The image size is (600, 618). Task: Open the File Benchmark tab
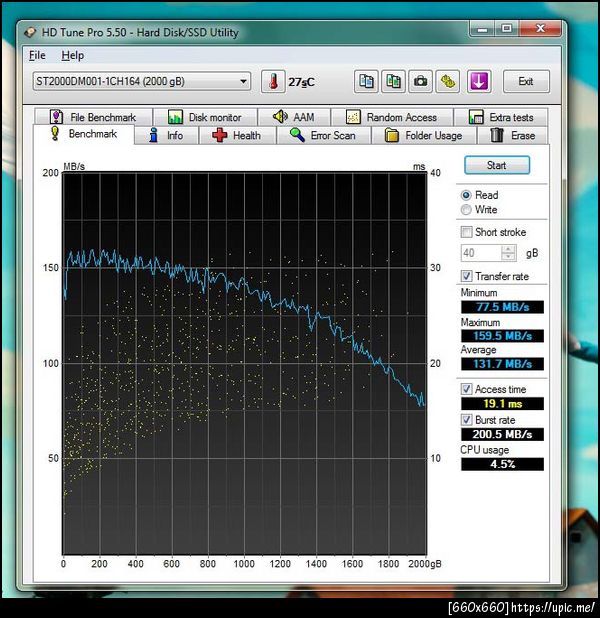point(93,117)
